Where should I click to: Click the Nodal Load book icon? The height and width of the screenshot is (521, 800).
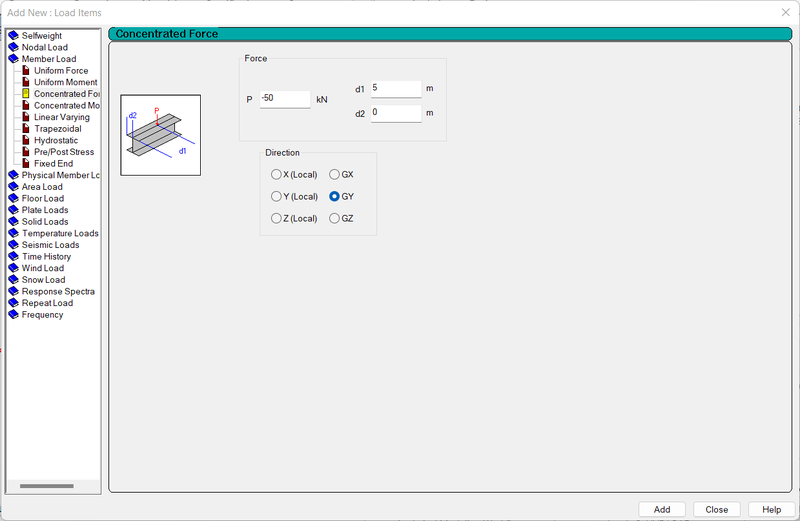tap(14, 47)
